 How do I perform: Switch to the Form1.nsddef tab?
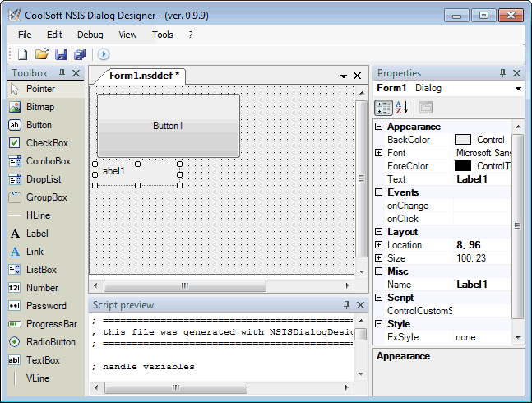click(144, 76)
